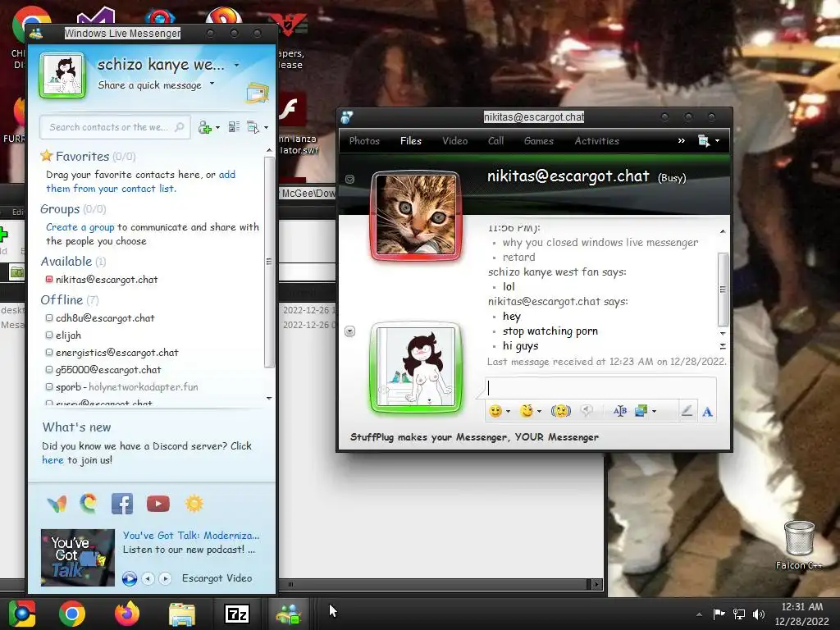
Task: Go to previous video item
Action: (148, 578)
